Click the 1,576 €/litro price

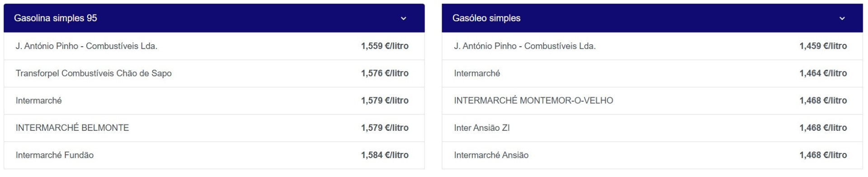385,73
